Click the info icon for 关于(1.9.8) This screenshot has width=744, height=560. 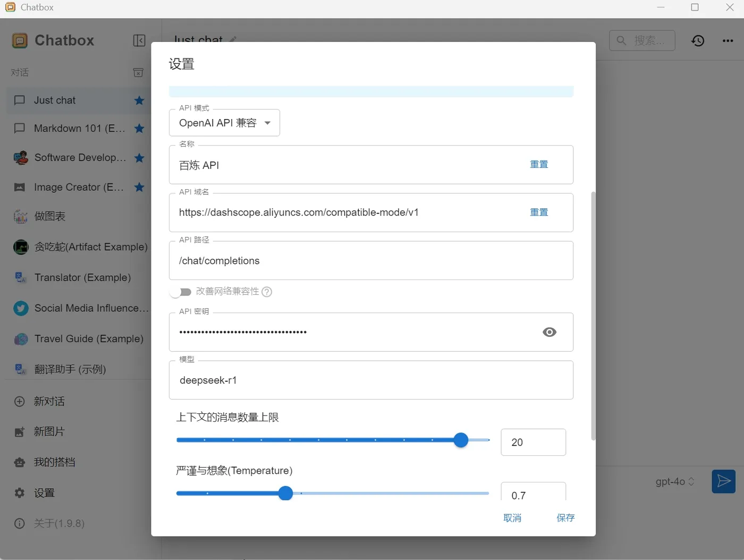click(20, 523)
